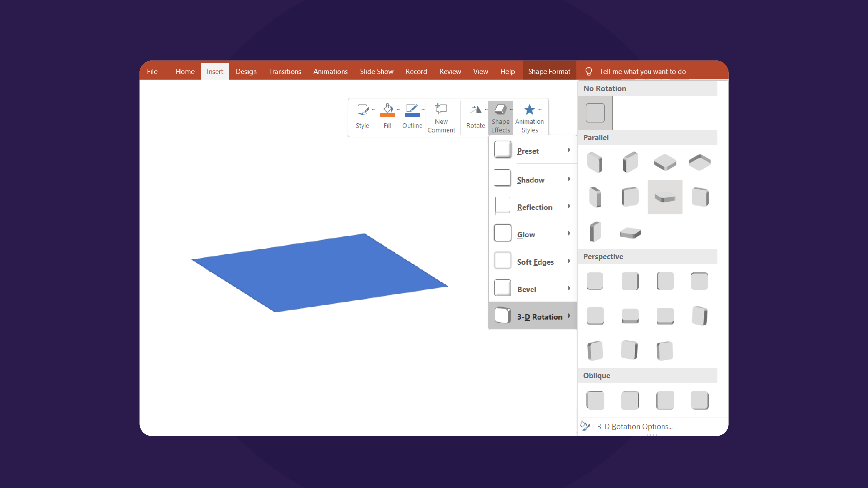The image size is (868, 488).
Task: Click the Soft Edges menu option
Action: [x=532, y=262]
